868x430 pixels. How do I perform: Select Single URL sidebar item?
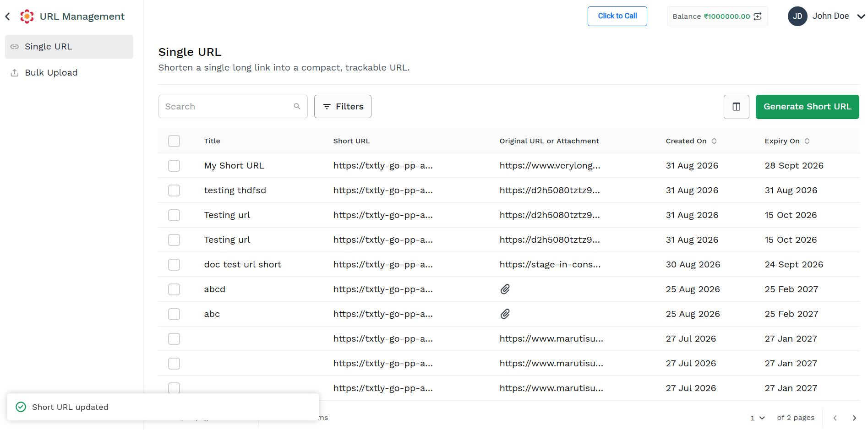click(x=69, y=47)
